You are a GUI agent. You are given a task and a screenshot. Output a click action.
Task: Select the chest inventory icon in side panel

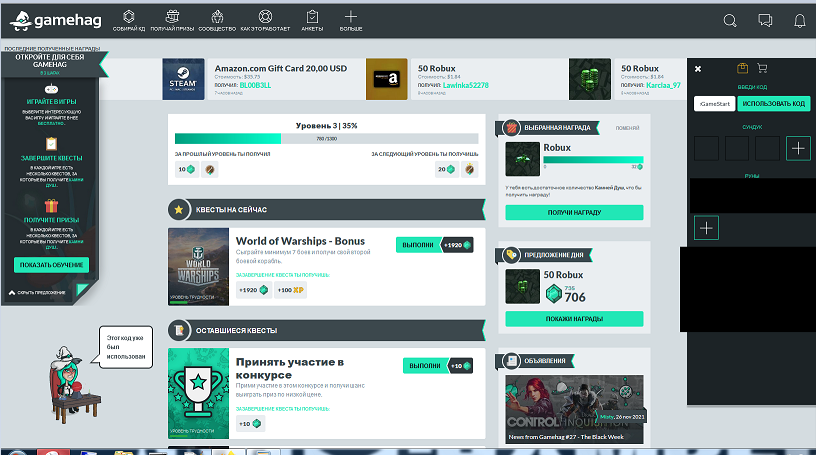pyautogui.click(x=743, y=68)
